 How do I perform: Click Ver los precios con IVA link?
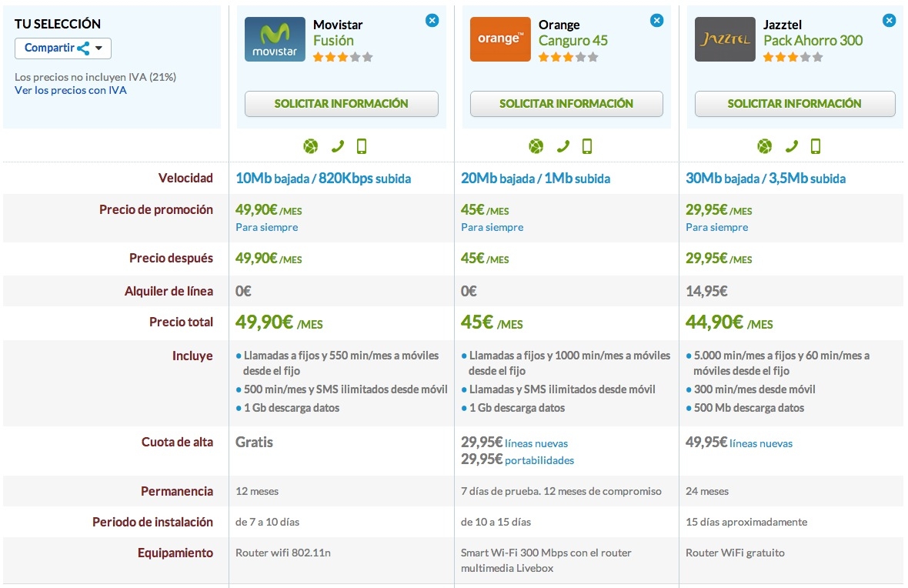click(x=71, y=90)
